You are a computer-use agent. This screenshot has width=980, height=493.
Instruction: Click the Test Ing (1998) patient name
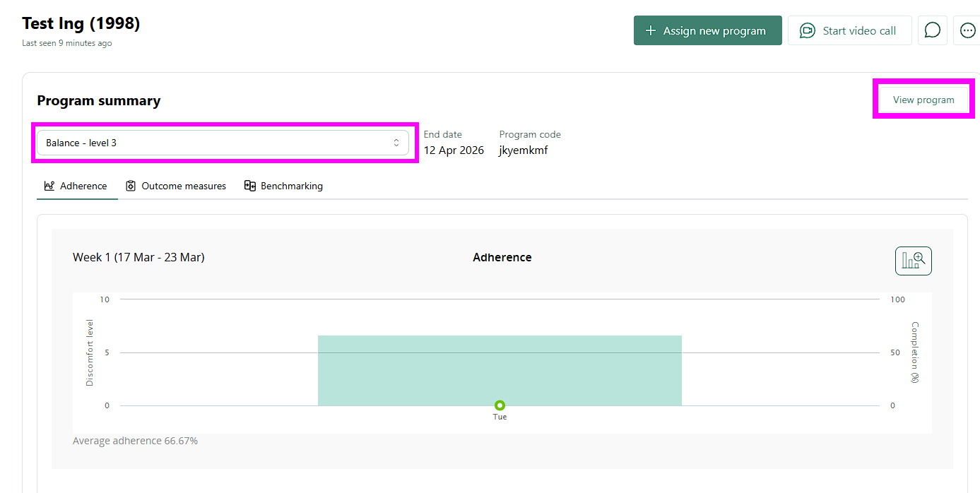81,23
